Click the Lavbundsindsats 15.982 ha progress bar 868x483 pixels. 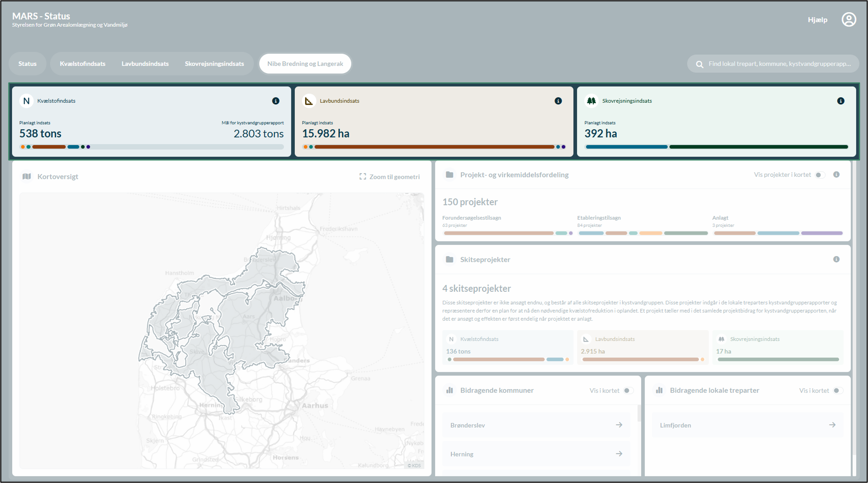coord(434,147)
